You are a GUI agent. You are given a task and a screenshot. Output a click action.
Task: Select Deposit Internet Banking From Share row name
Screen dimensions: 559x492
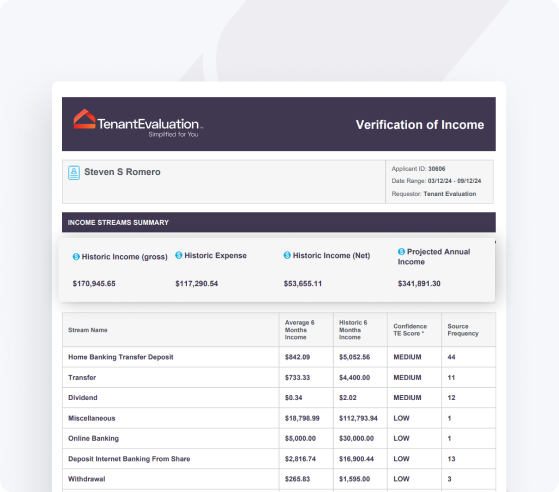(129, 459)
